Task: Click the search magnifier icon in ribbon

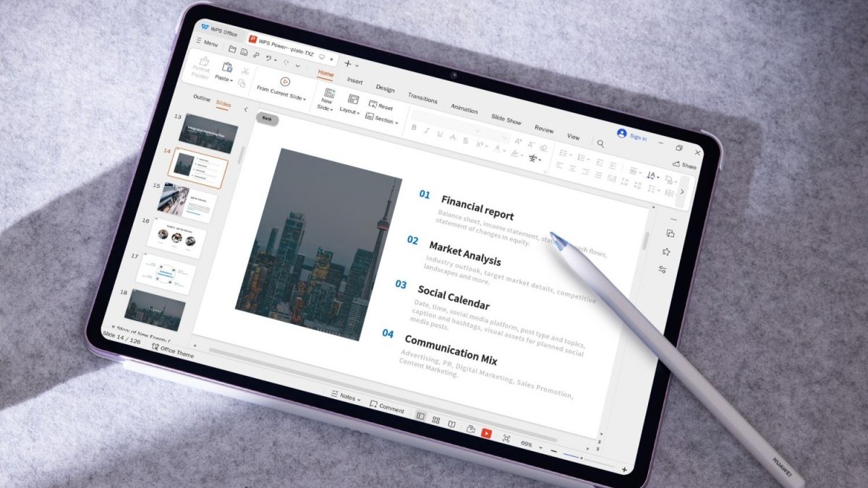Action: (600, 144)
